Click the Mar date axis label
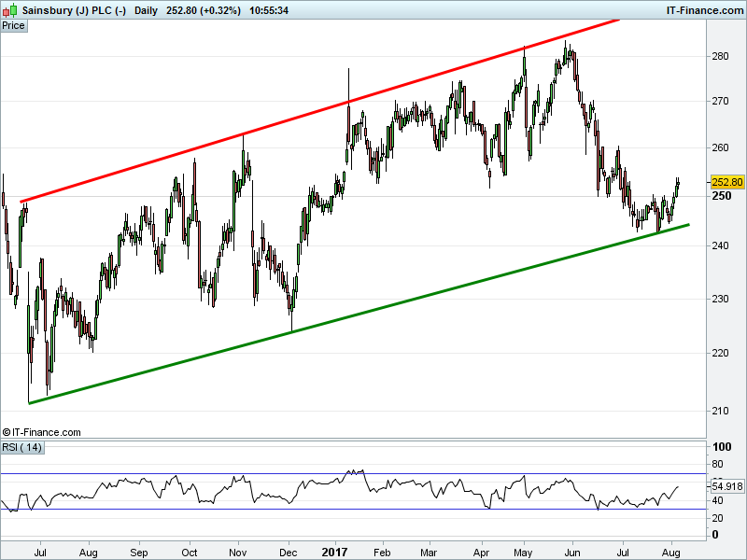Screen dimensions: 747x560 (x=429, y=553)
